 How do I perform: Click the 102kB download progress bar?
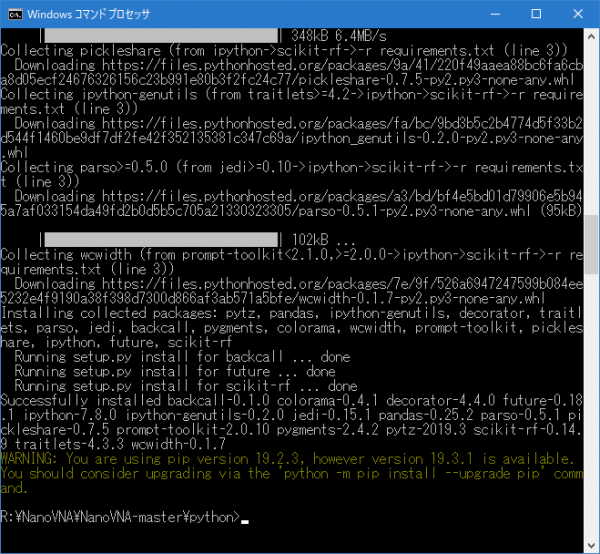click(161, 240)
